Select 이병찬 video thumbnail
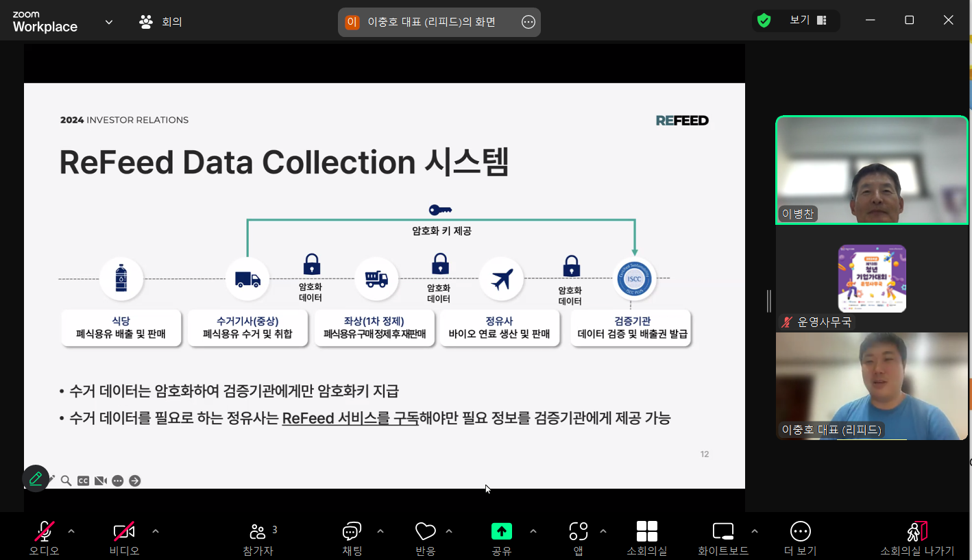The image size is (972, 560). (x=872, y=170)
